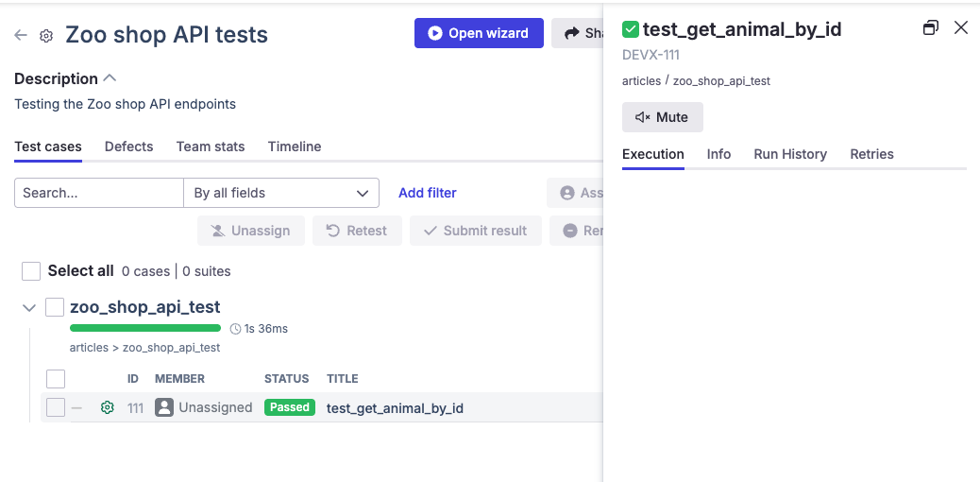This screenshot has width=980, height=482.
Task: Click the green passed status icon in panel
Action: (x=631, y=30)
